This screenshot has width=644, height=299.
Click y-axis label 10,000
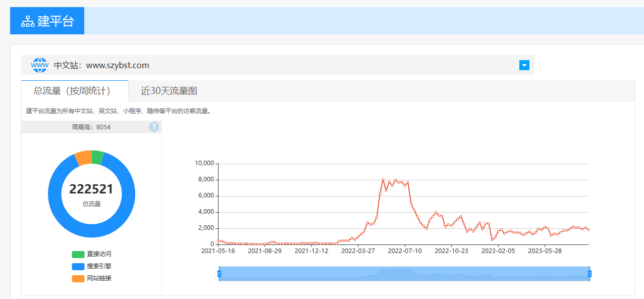point(204,163)
